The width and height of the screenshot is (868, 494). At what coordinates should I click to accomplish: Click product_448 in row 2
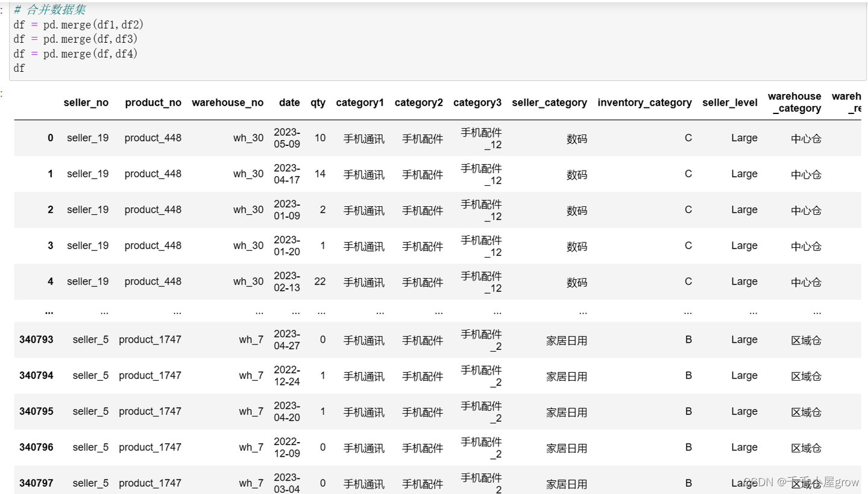(x=153, y=210)
